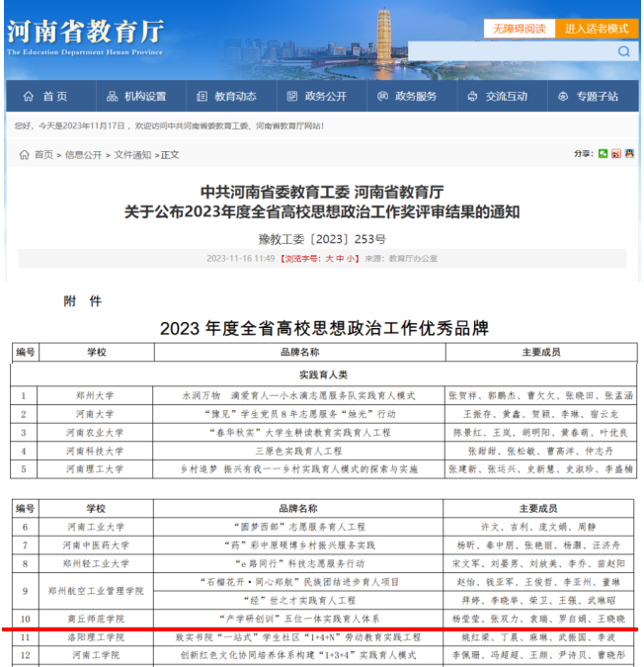Screen dimensions: 644x667
Task: Click the 洛阳理工学院 table cell
Action: coord(96,637)
